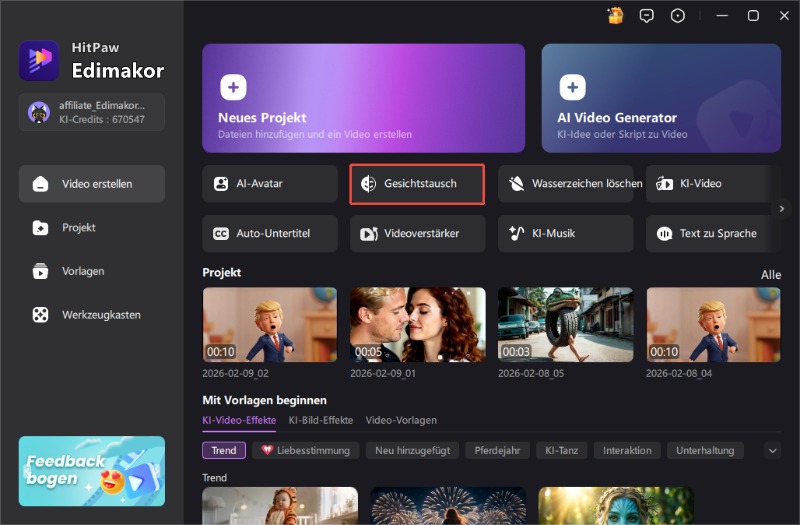Open the treasure chest rewards icon

click(615, 15)
